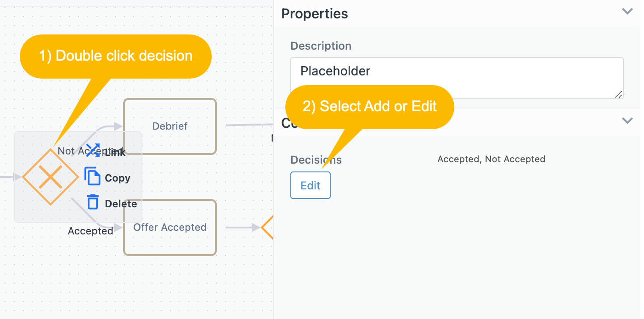Collapse the section chevron below Description
The width and height of the screenshot is (644, 319).
[627, 121]
